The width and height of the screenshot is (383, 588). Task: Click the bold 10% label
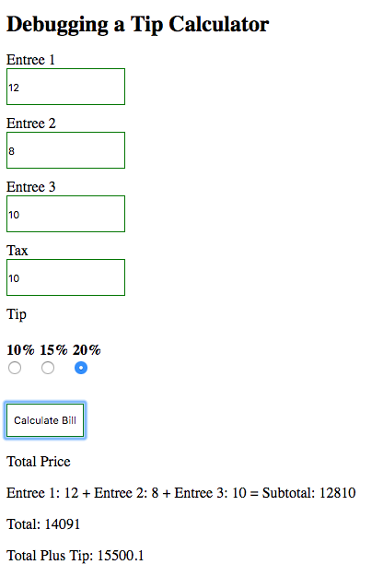20,350
